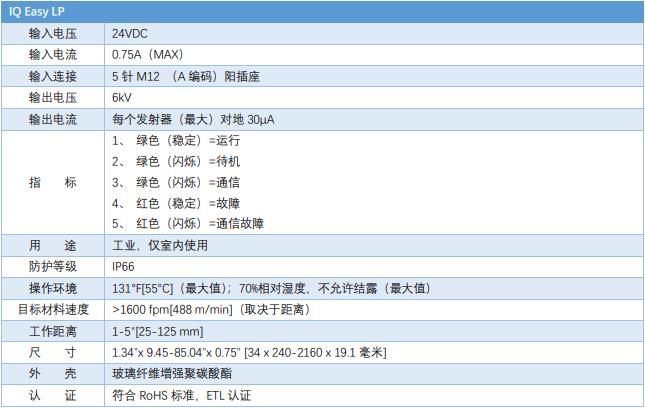Select the 尺 寸 label cell
Image resolution: width=645 pixels, height=408 pixels.
[53, 352]
